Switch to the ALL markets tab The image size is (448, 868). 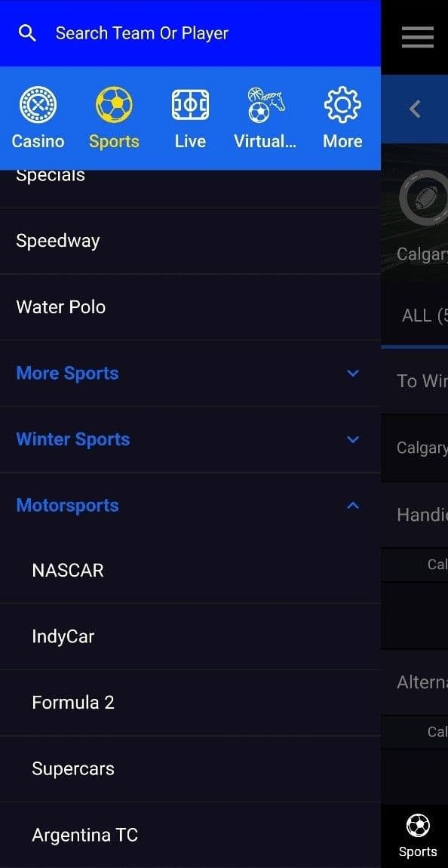pyautogui.click(x=425, y=315)
